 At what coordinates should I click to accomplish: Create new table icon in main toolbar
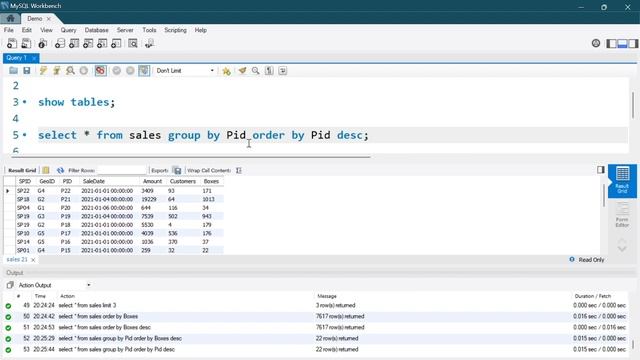(74, 43)
